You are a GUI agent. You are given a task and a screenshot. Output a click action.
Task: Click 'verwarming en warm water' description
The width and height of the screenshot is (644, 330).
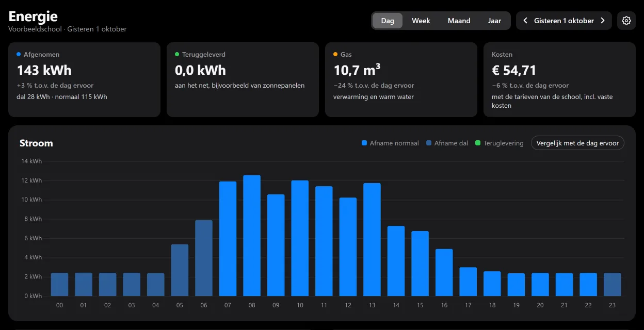[374, 97]
